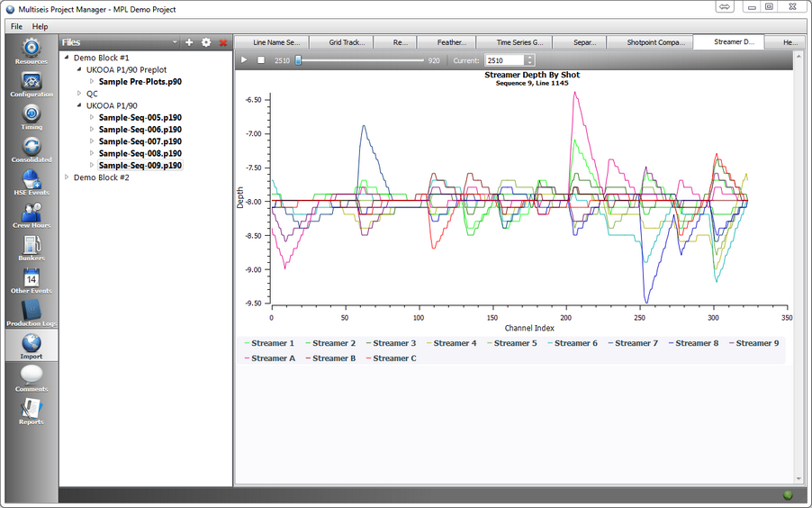Expand the Sample-Seq-009.p190 node

(92, 165)
